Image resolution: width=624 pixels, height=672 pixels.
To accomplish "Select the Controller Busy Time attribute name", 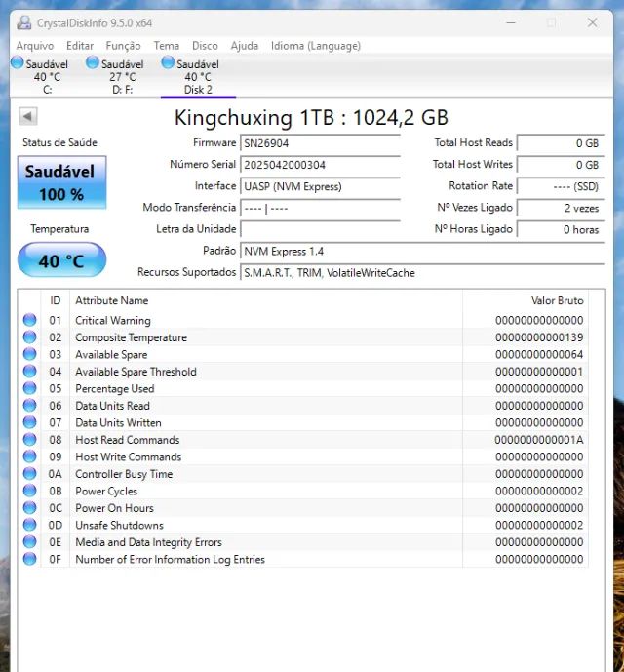I will (x=124, y=474).
